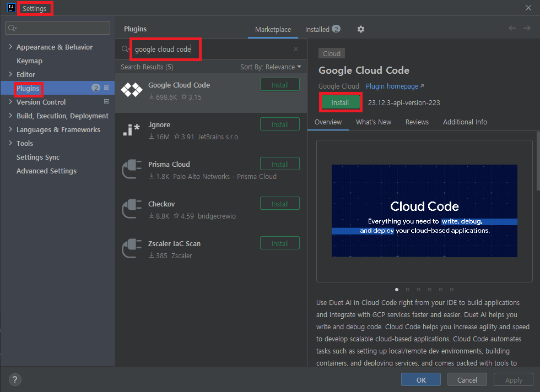540x392 pixels.
Task: Open the Plugin homepage link
Action: (x=395, y=86)
